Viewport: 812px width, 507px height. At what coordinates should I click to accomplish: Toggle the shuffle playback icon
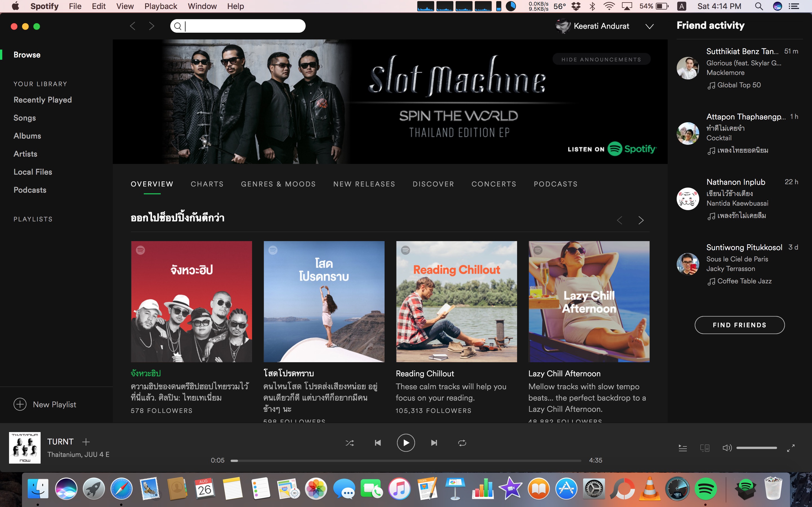(x=349, y=442)
